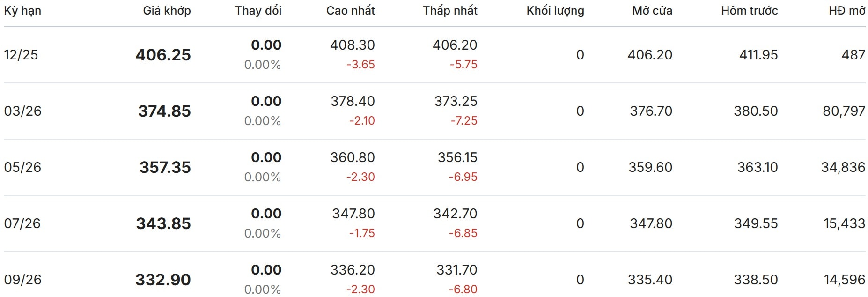Screen dimensions: 868x297
Task: Select the 03/26 contract term
Action: [x=22, y=111]
